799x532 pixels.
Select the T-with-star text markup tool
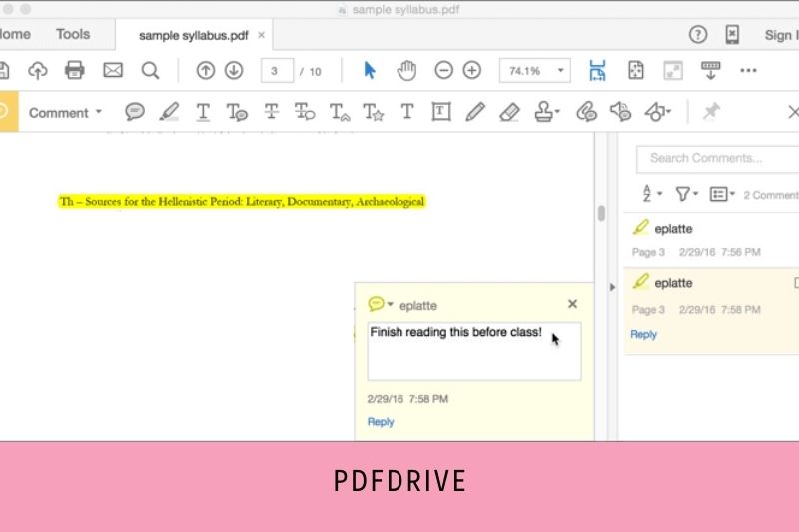[x=373, y=112]
